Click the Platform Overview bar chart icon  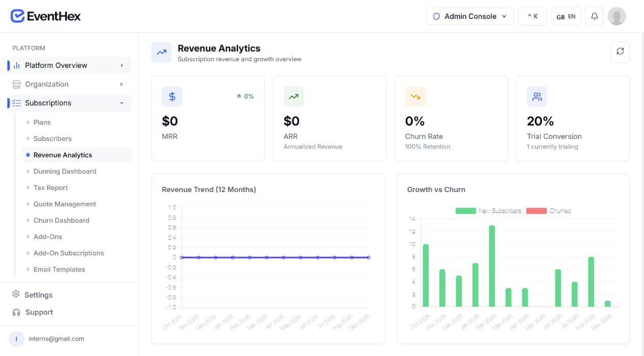click(17, 65)
